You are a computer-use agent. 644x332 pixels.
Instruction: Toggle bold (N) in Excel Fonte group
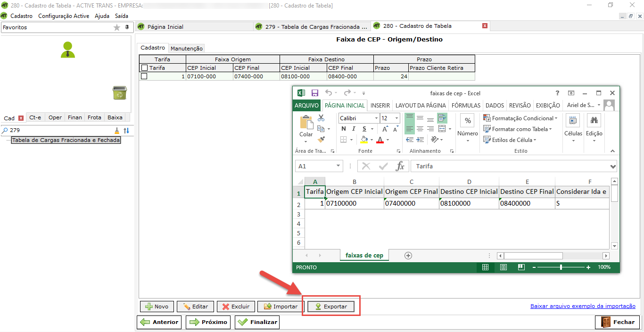(343, 129)
